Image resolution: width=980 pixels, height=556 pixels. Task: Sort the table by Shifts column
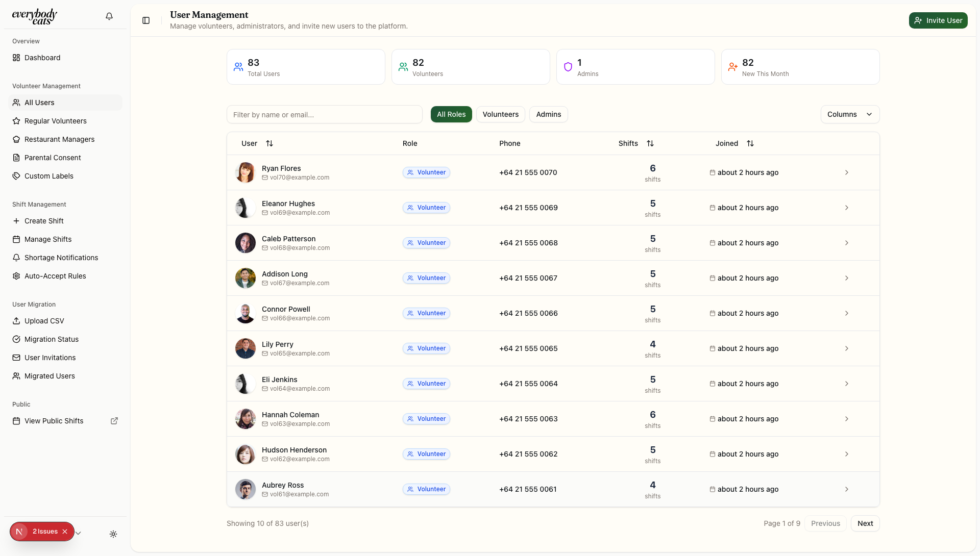[x=650, y=143]
